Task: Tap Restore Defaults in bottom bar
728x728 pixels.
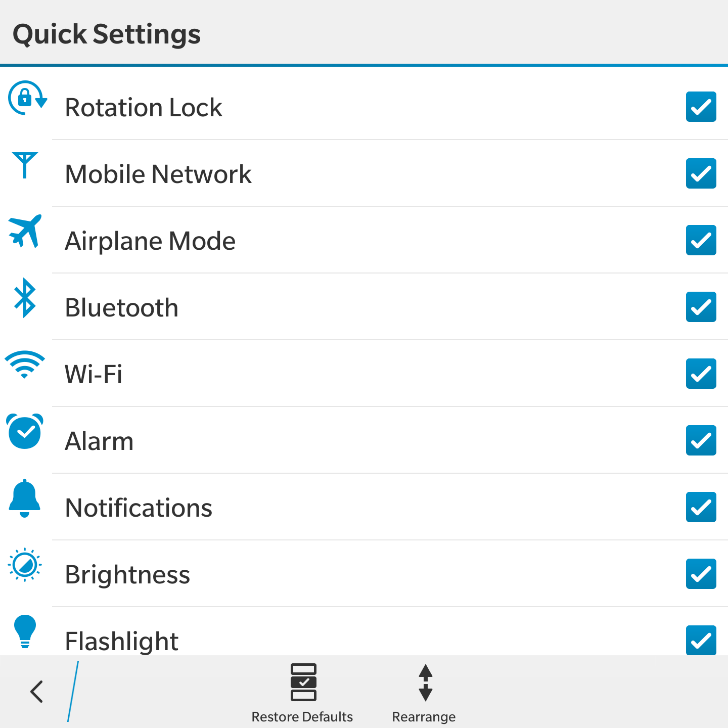Action: point(302,693)
